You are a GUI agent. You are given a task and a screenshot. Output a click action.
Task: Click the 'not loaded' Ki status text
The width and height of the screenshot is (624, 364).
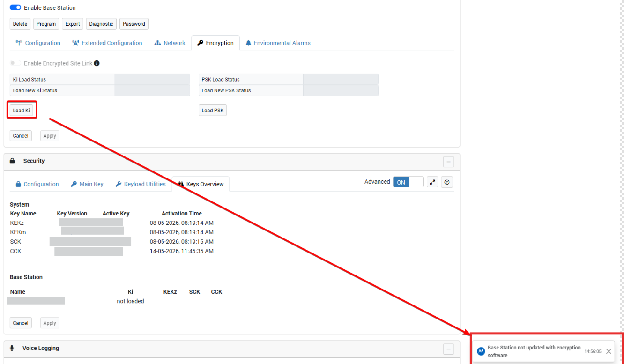pos(130,301)
